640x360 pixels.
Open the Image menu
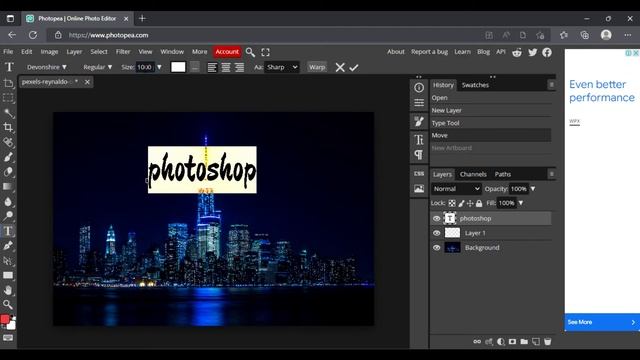[x=49, y=52]
